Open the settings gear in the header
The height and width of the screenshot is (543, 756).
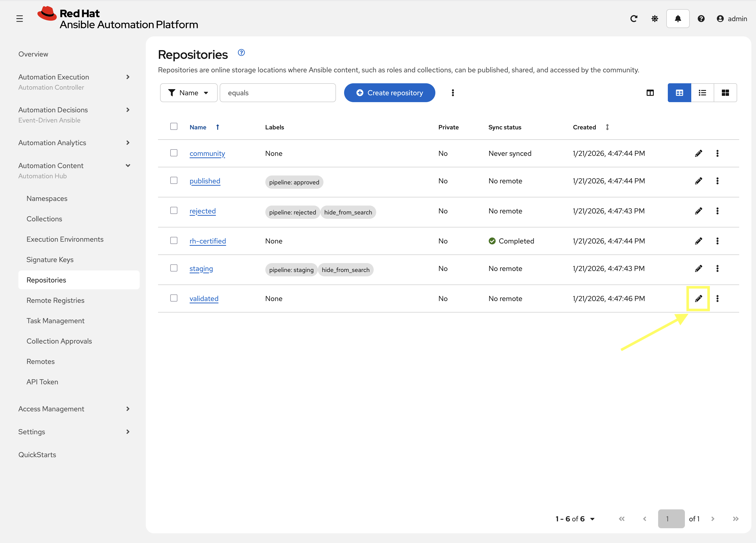tap(654, 19)
